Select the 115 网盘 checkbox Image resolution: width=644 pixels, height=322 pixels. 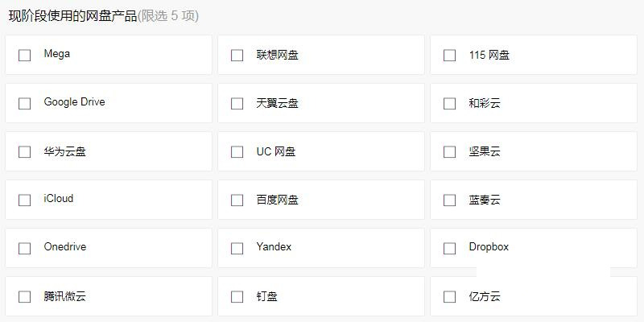[x=450, y=55]
